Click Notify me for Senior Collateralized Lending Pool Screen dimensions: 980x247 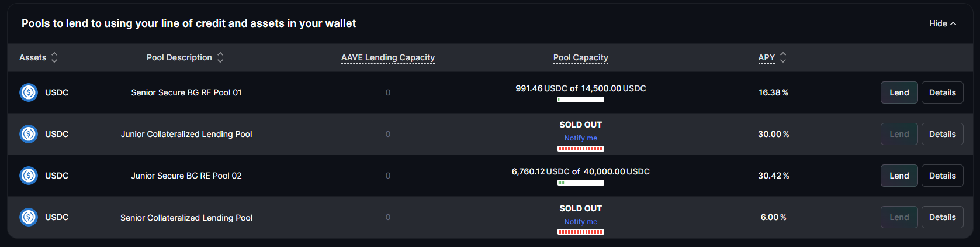[581, 222]
